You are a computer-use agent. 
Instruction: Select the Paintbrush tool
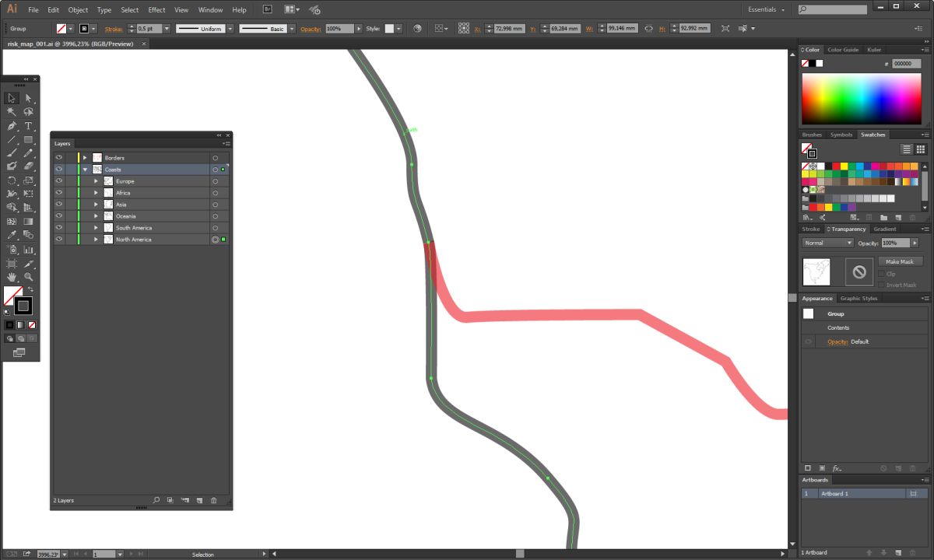[12, 153]
